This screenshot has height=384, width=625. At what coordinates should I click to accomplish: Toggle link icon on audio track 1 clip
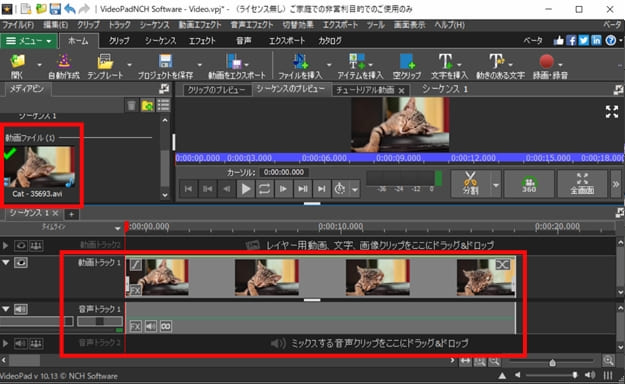click(x=165, y=327)
